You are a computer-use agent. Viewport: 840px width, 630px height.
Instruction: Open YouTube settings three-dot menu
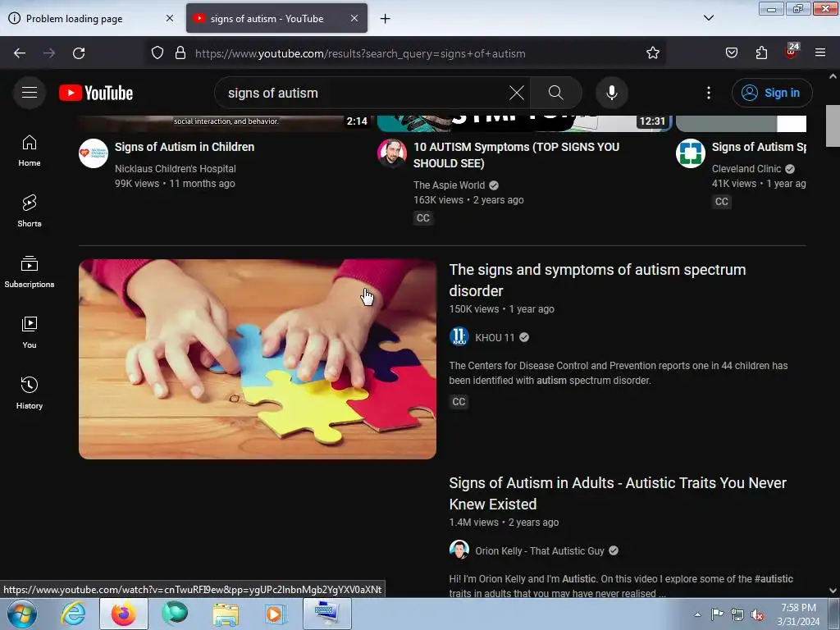[x=708, y=93]
